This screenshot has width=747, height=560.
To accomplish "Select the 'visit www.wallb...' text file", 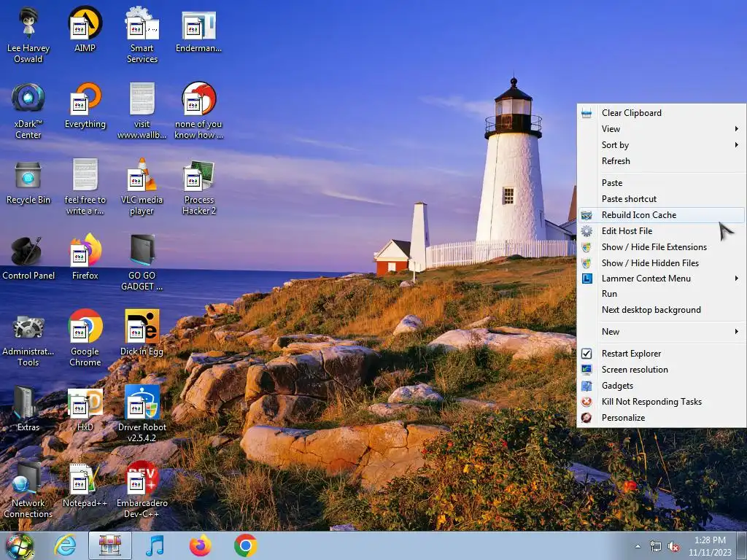I will [x=142, y=111].
